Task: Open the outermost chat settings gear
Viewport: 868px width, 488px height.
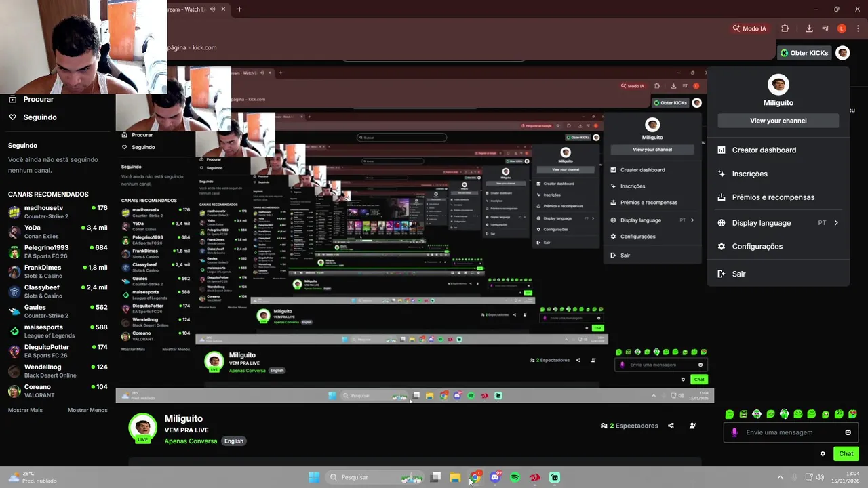Action: pyautogui.click(x=823, y=454)
